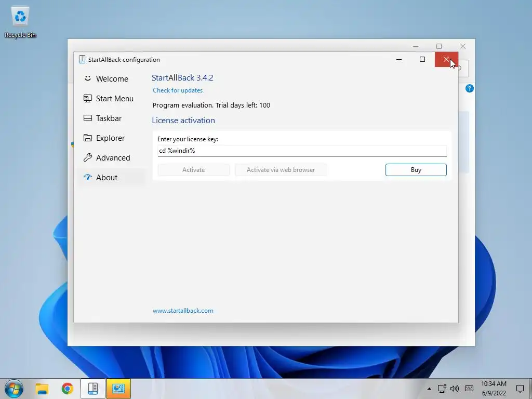This screenshot has width=532, height=399.
Task: Click the Activate button
Action: (193, 170)
